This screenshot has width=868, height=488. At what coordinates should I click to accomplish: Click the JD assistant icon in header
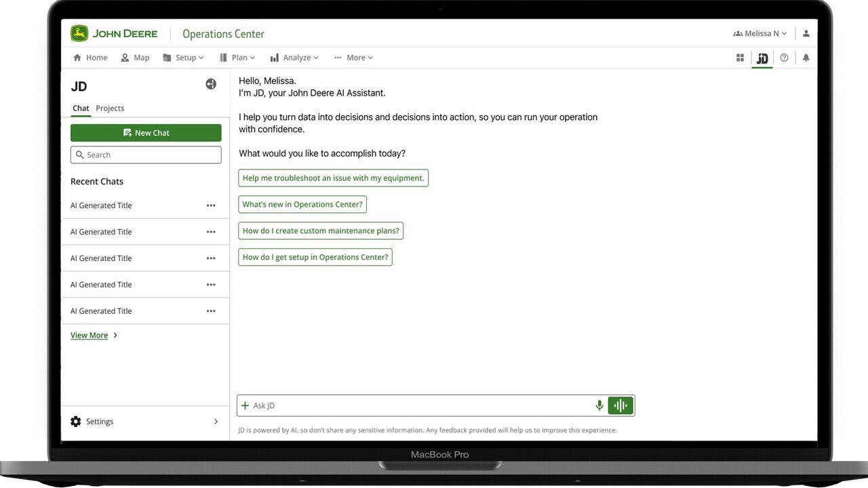pos(762,58)
